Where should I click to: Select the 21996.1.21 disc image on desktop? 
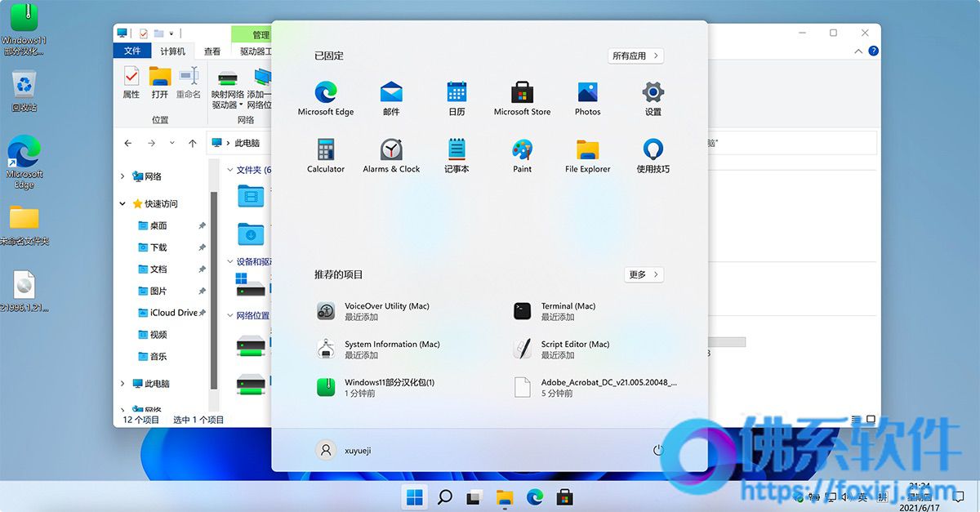point(24,292)
